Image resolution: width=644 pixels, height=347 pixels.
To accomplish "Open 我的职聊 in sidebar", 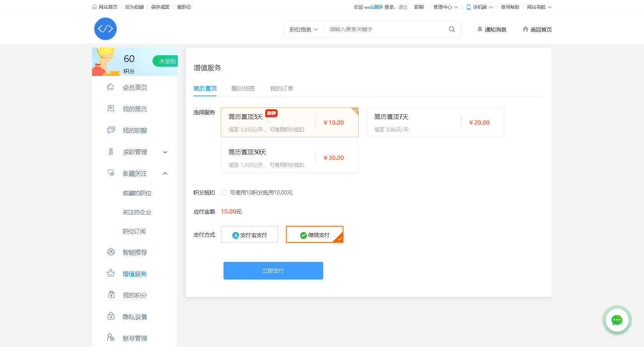I will coord(135,130).
